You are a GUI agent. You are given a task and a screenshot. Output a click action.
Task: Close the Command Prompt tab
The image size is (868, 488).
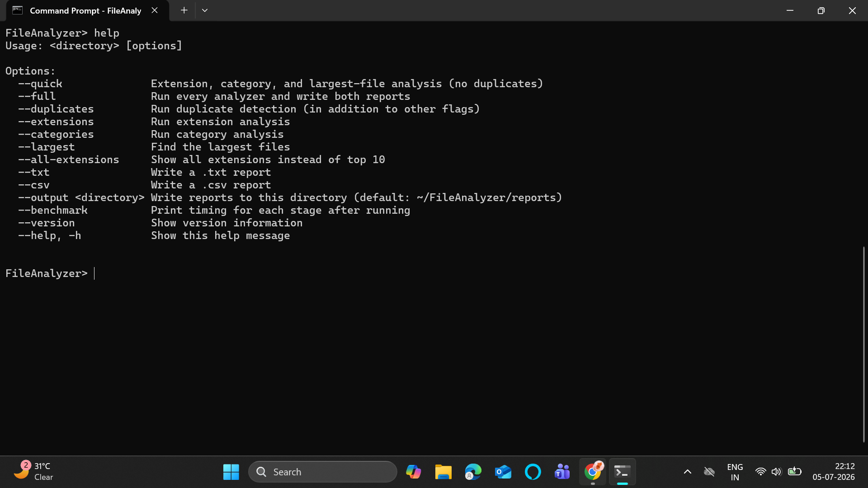pos(155,10)
